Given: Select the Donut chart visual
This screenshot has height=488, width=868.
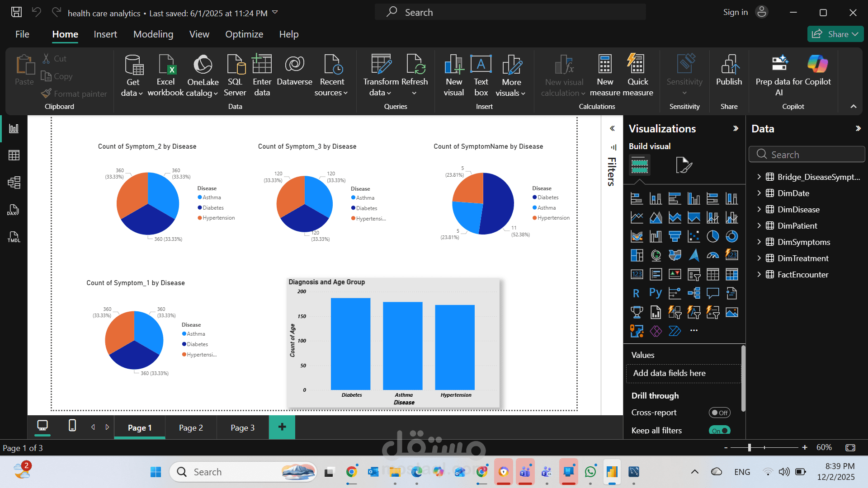Looking at the screenshot, I should coord(731,235).
